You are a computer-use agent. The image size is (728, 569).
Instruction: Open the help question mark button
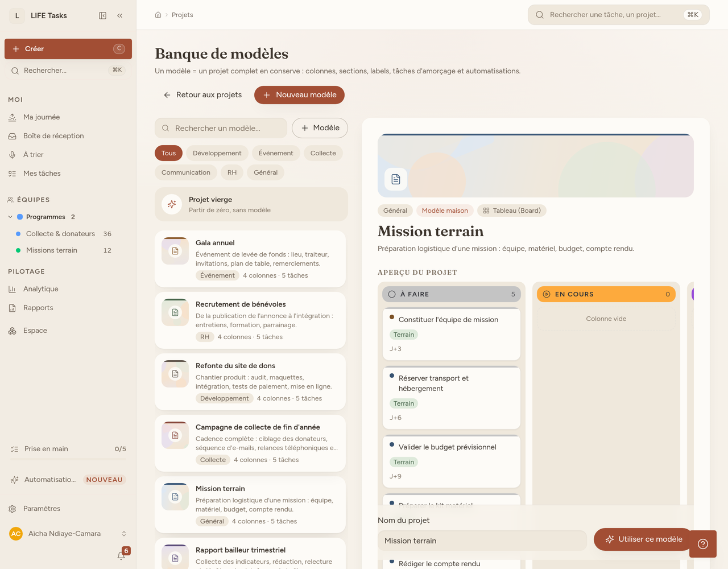click(x=703, y=544)
